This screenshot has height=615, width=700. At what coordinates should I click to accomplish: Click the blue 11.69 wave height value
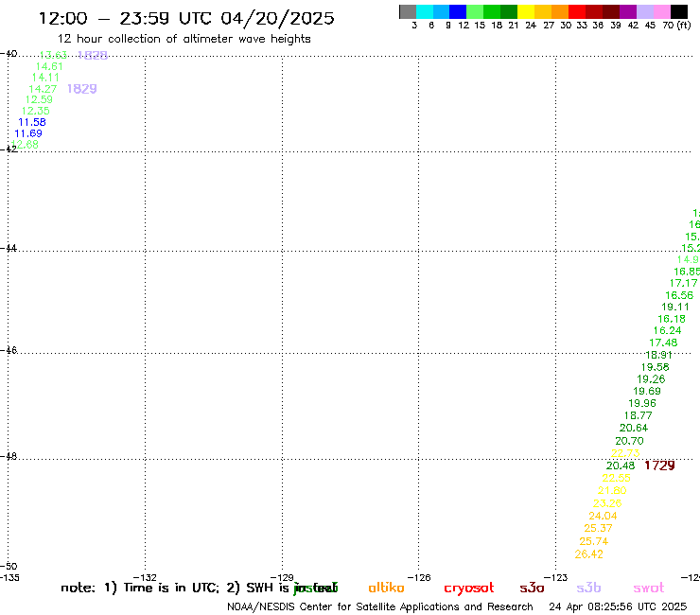pyautogui.click(x=28, y=133)
